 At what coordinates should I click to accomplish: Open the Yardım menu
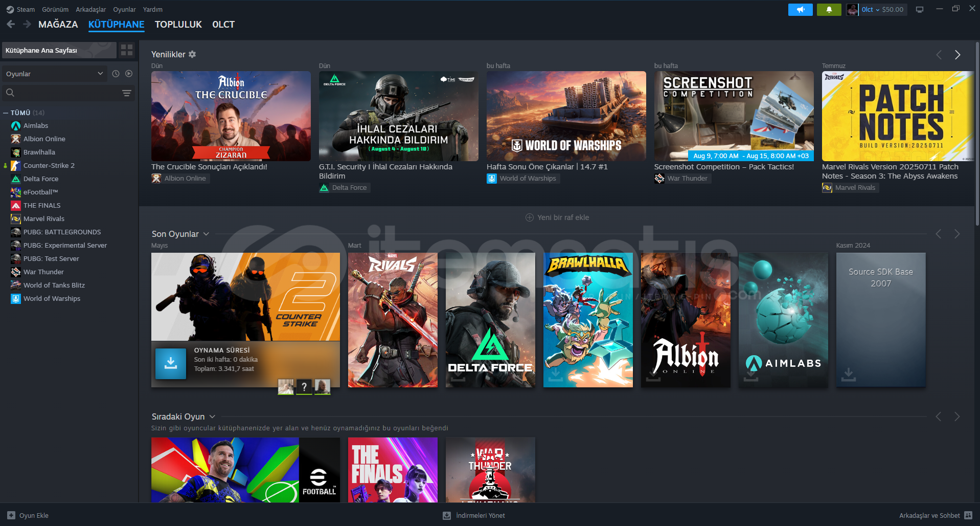click(153, 9)
